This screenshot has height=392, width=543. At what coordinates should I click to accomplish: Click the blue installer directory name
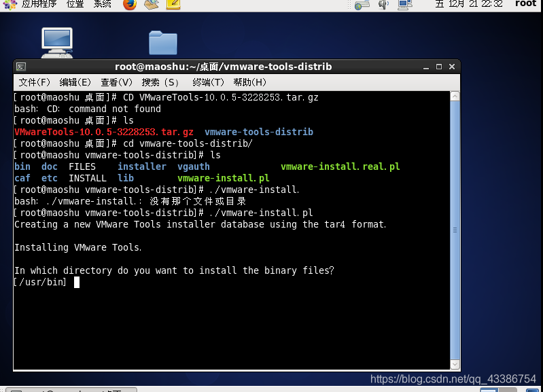click(142, 166)
